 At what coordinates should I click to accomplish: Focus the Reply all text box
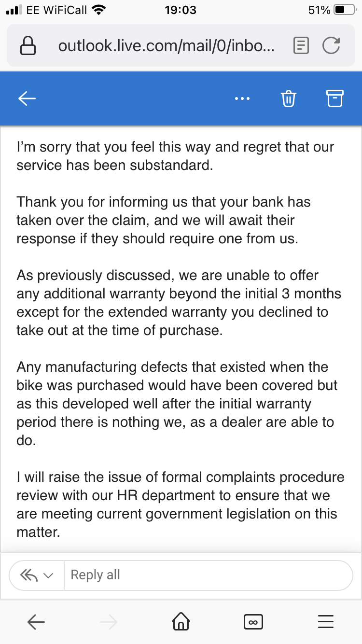pyautogui.click(x=208, y=575)
